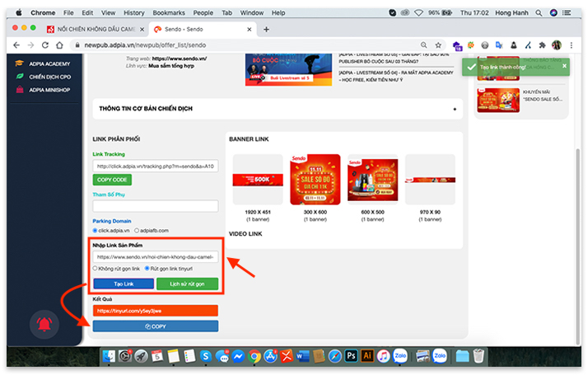The height and width of the screenshot is (375, 588).
Task: Select the 970 X 90 banner thumbnail
Action: point(430,180)
